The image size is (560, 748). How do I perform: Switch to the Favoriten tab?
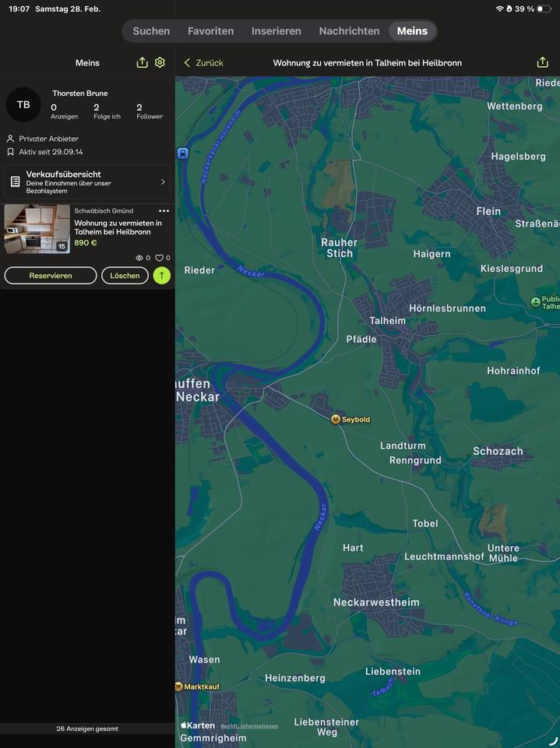point(210,31)
